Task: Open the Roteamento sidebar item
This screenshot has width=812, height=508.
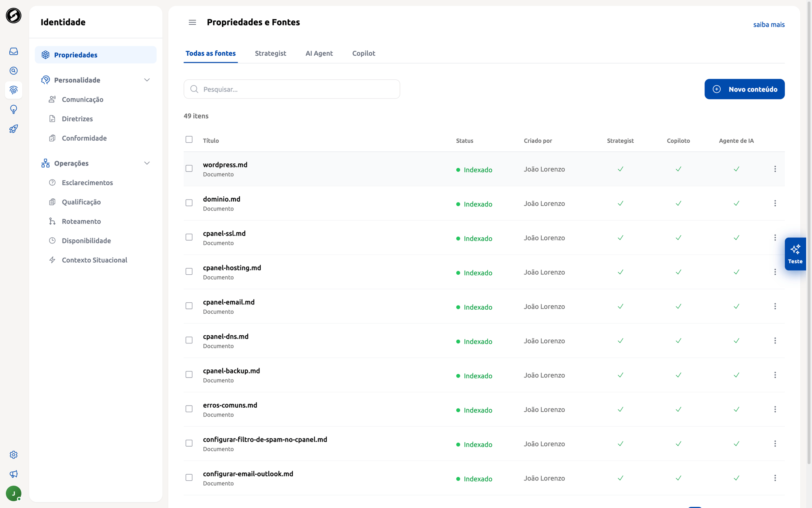Action: click(x=81, y=221)
